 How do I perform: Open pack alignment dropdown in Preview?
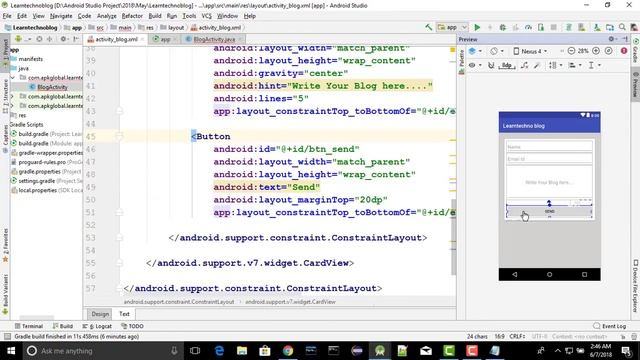coord(556,65)
